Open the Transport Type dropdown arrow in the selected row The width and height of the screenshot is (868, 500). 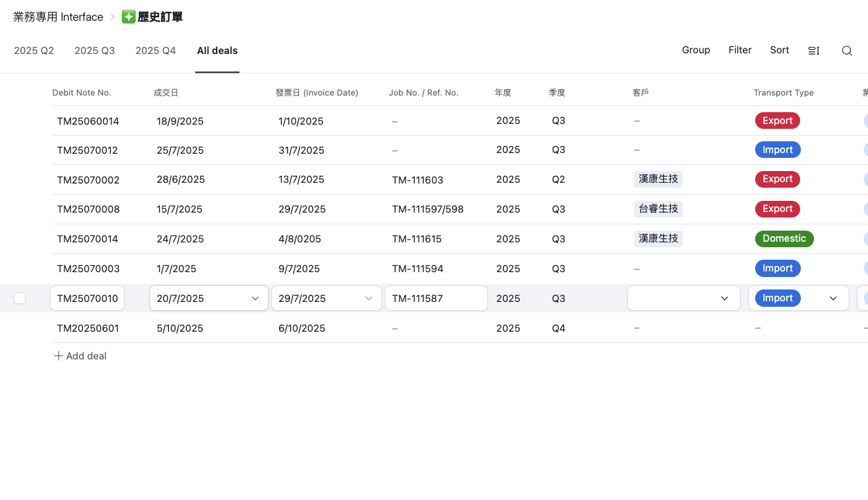point(833,298)
